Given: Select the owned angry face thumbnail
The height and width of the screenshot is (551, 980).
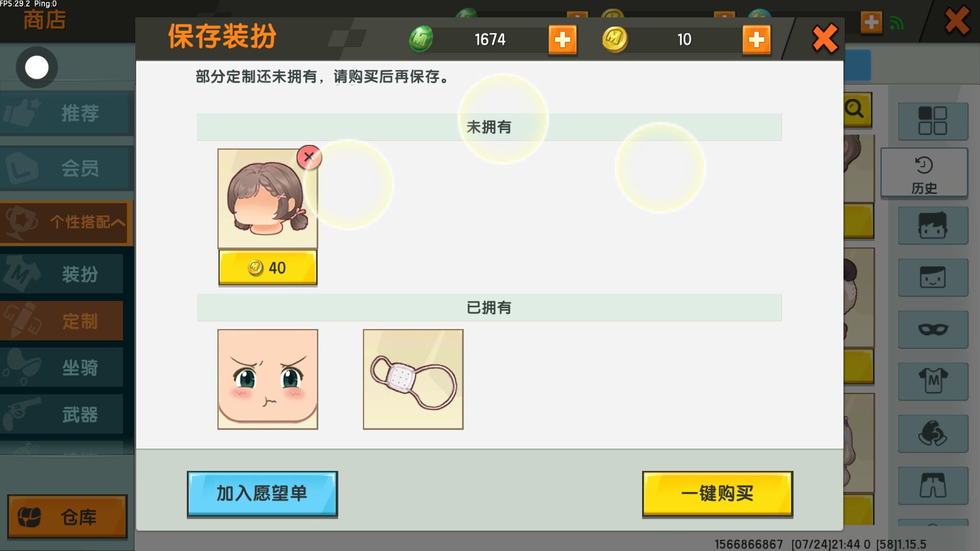Looking at the screenshot, I should pyautogui.click(x=268, y=379).
